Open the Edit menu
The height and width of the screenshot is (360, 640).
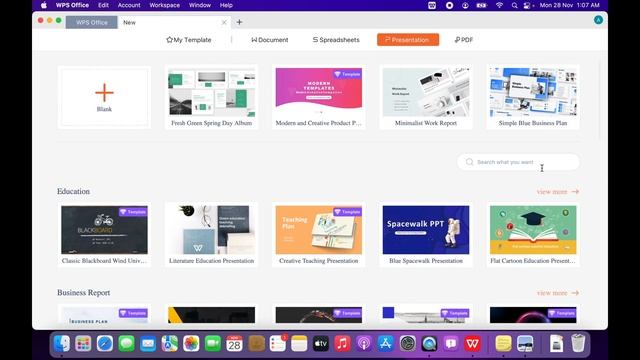point(103,5)
